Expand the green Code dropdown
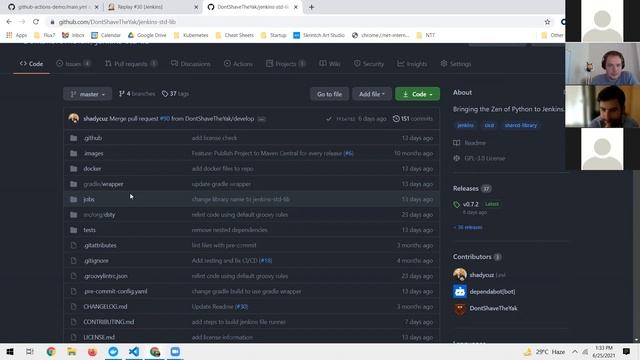Image resolution: width=640 pixels, height=360 pixels. (417, 94)
